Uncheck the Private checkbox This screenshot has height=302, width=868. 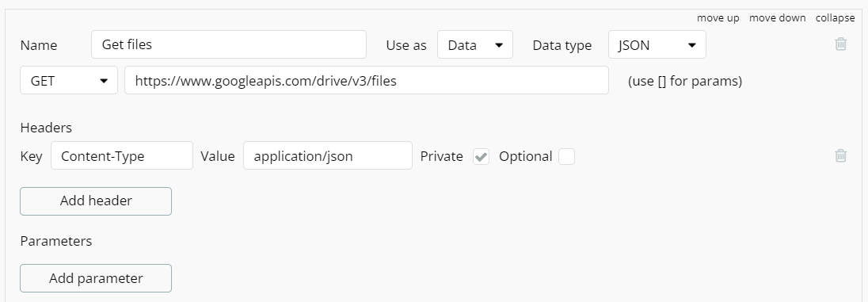481,157
